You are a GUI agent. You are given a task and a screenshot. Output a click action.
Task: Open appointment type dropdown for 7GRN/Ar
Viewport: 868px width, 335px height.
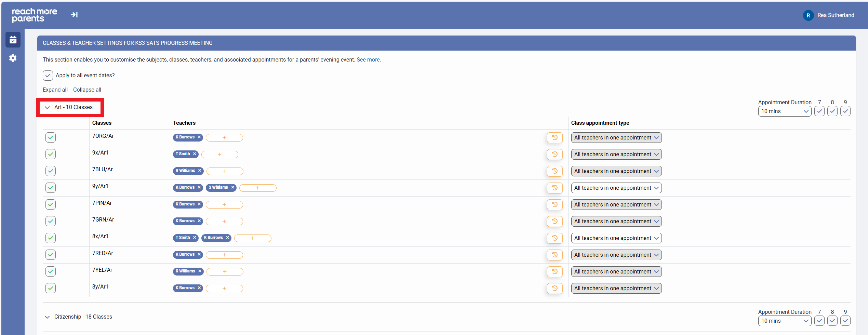pyautogui.click(x=616, y=222)
